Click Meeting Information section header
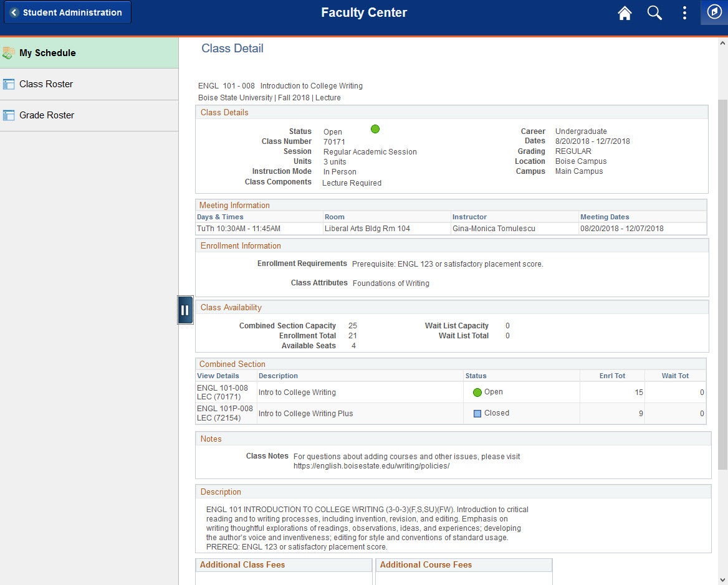This screenshot has width=728, height=585. pos(234,205)
